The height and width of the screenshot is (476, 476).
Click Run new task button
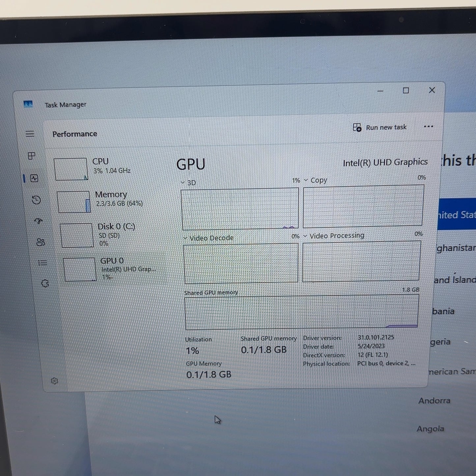379,127
